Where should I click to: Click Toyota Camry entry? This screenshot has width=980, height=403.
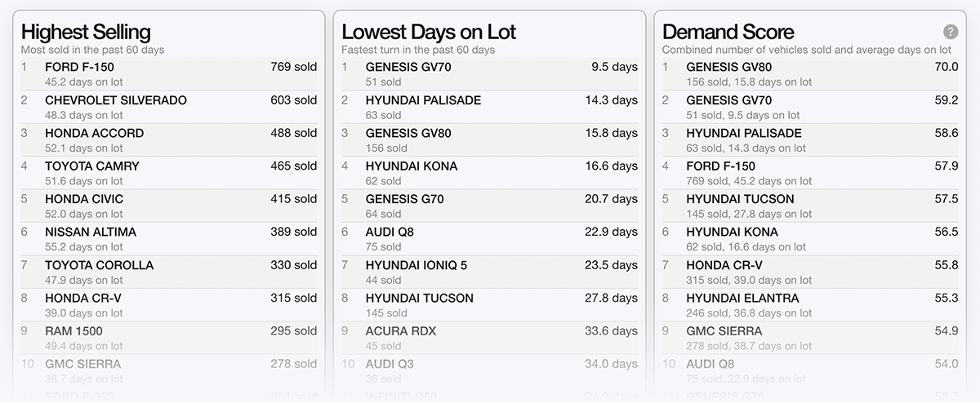pos(92,166)
